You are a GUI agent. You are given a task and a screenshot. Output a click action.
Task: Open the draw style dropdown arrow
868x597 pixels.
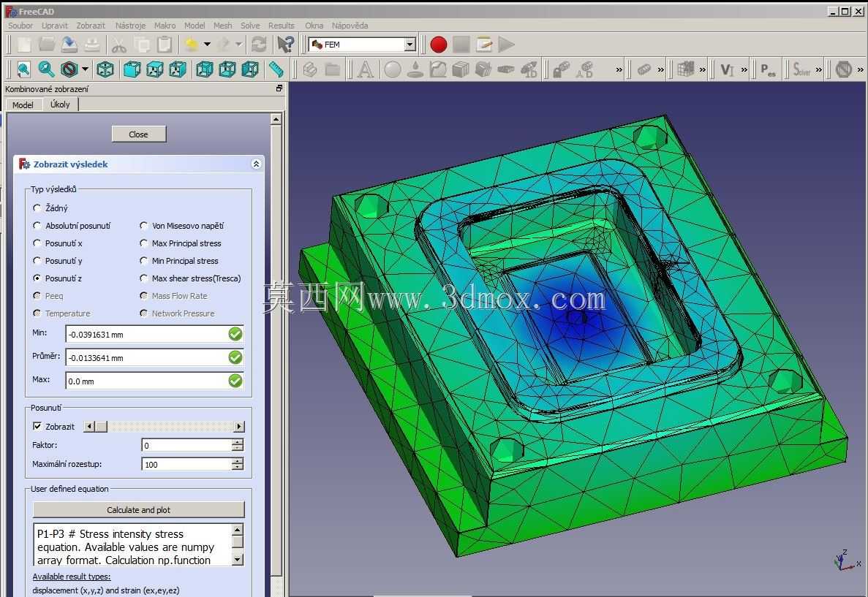pos(85,69)
